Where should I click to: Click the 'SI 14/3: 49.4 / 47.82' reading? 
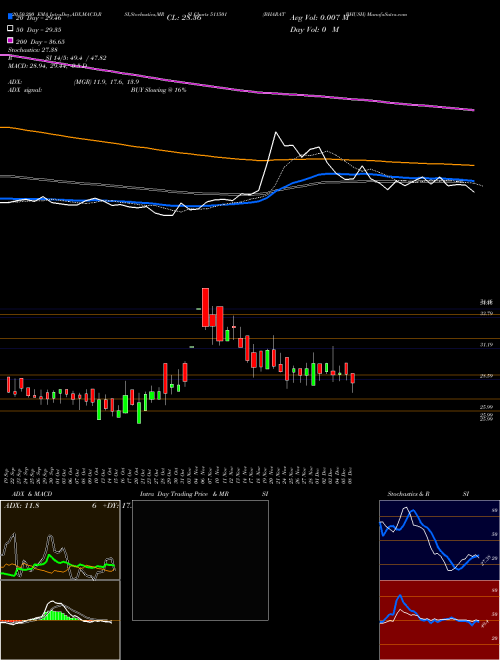pyautogui.click(x=76, y=58)
